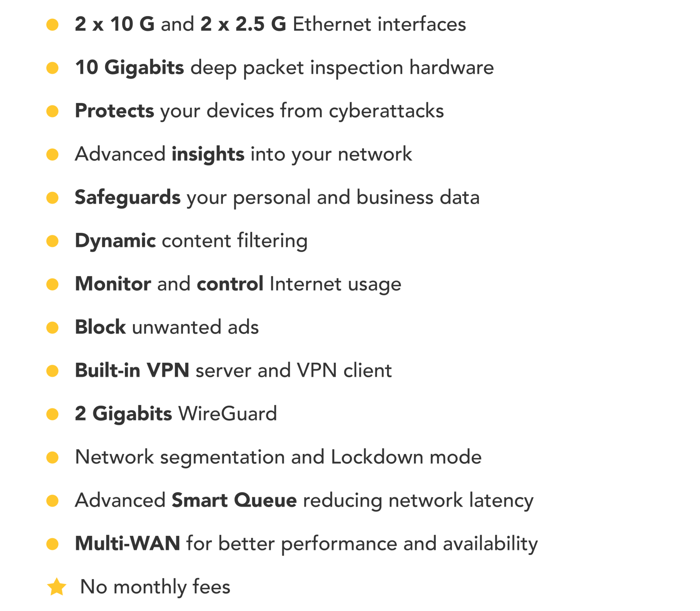Click the yellow bullet beside Ethernet interfaces
The image size is (700, 611).
coord(52,24)
